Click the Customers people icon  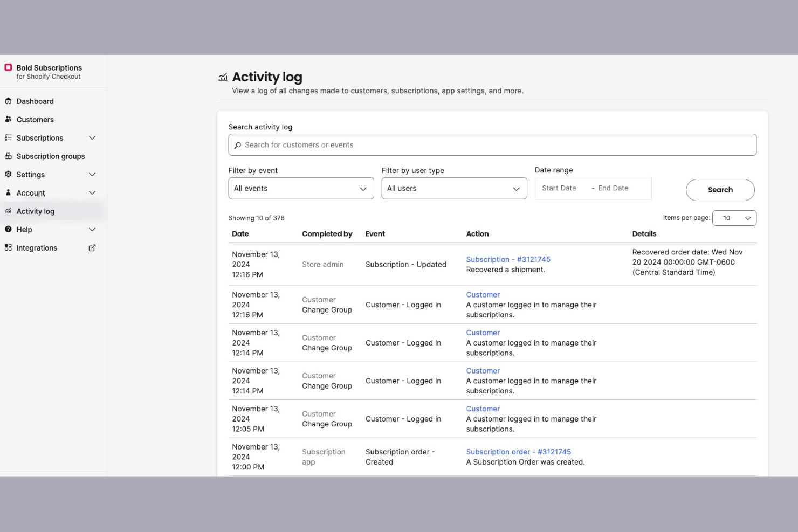8,119
